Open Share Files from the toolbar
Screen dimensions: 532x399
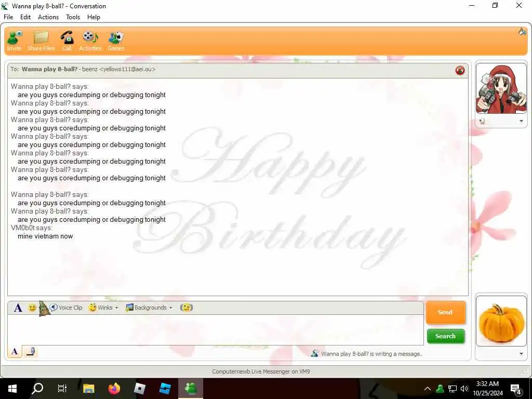tap(41, 41)
